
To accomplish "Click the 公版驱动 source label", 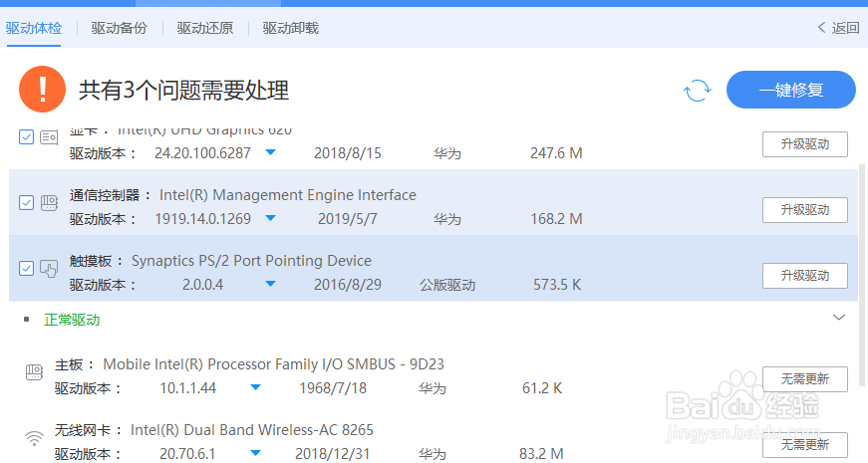I will coord(447,285).
